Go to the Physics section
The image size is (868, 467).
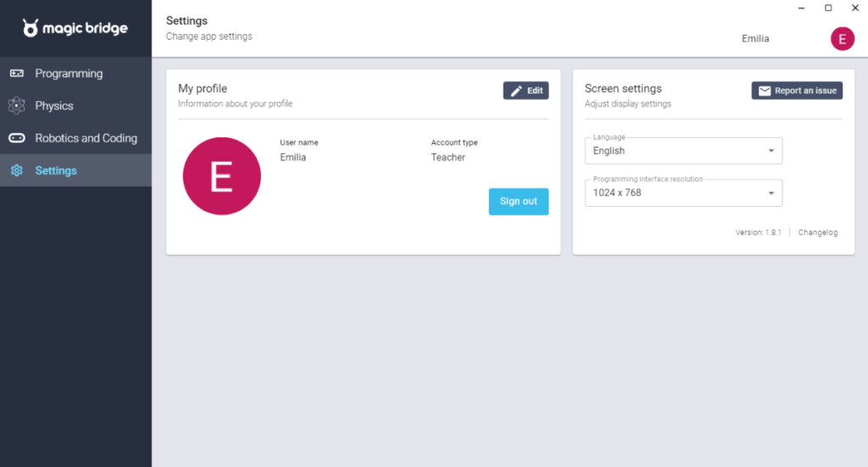click(54, 106)
